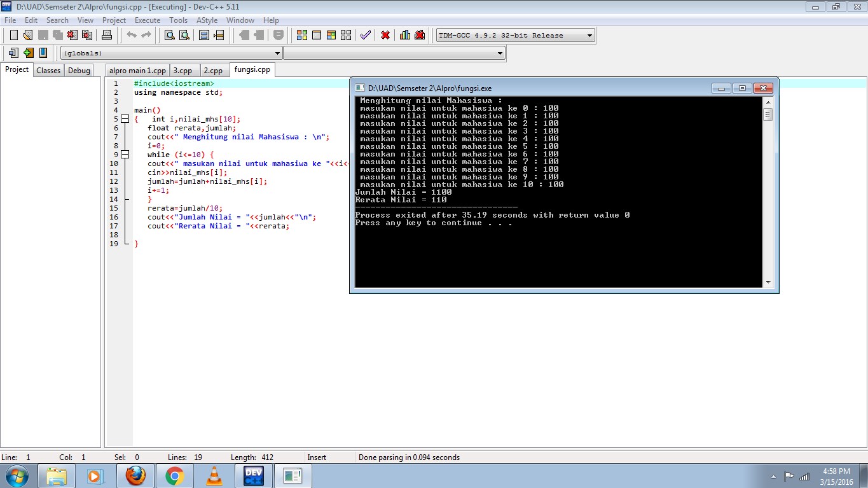The height and width of the screenshot is (488, 868).
Task: Open the File menu
Action: (x=10, y=20)
